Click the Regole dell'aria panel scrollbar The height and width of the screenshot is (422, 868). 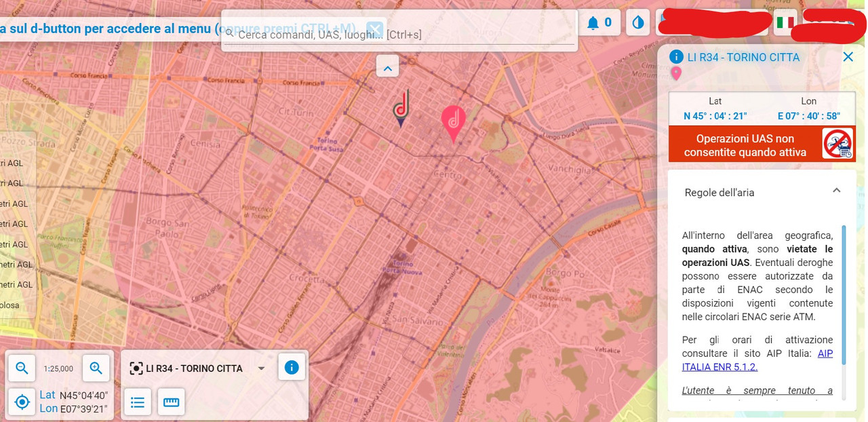844,295
